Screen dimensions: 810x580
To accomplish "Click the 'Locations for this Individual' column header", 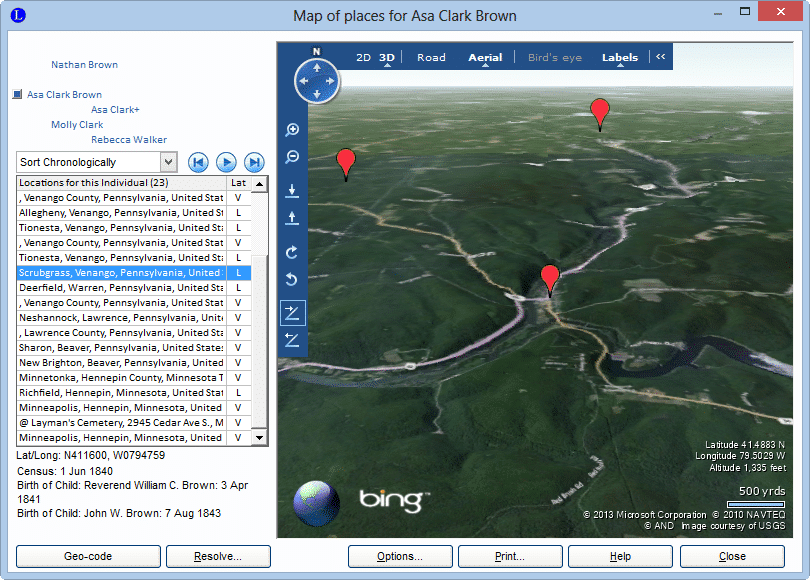I will [x=121, y=183].
